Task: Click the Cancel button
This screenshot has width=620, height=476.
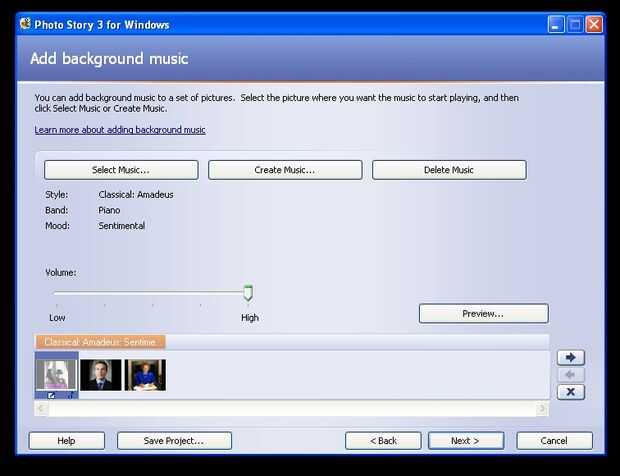Action: coord(554,440)
